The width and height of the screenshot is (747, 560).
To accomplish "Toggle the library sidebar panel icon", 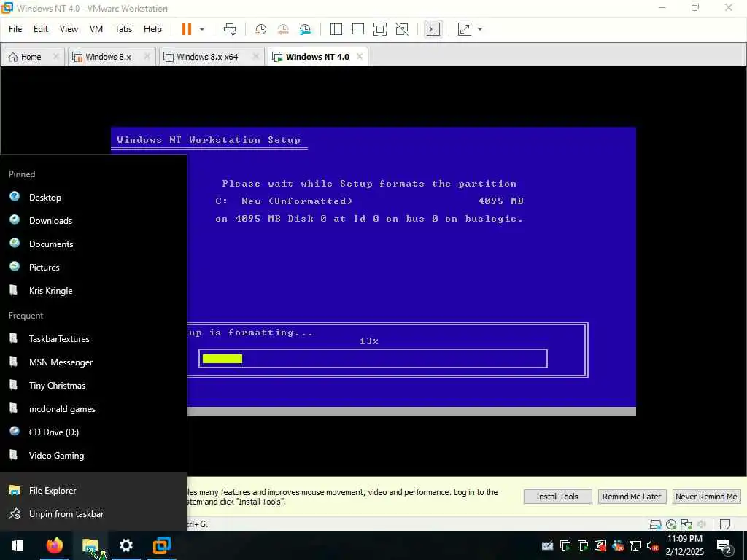I will 336,29.
